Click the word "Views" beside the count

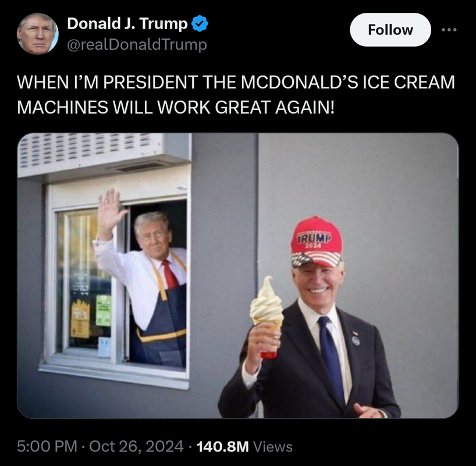pyautogui.click(x=273, y=447)
